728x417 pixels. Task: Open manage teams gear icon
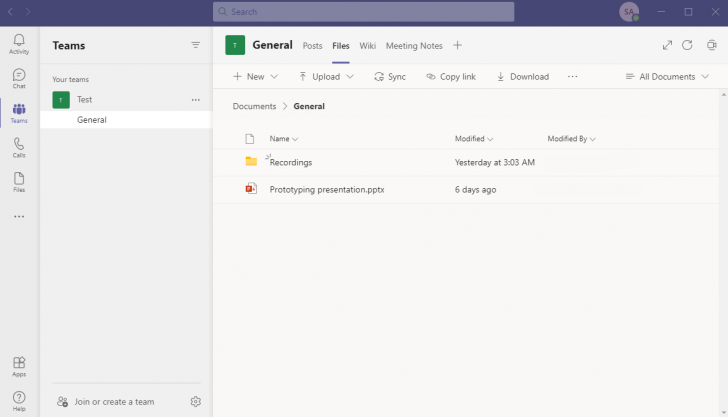[x=195, y=401]
